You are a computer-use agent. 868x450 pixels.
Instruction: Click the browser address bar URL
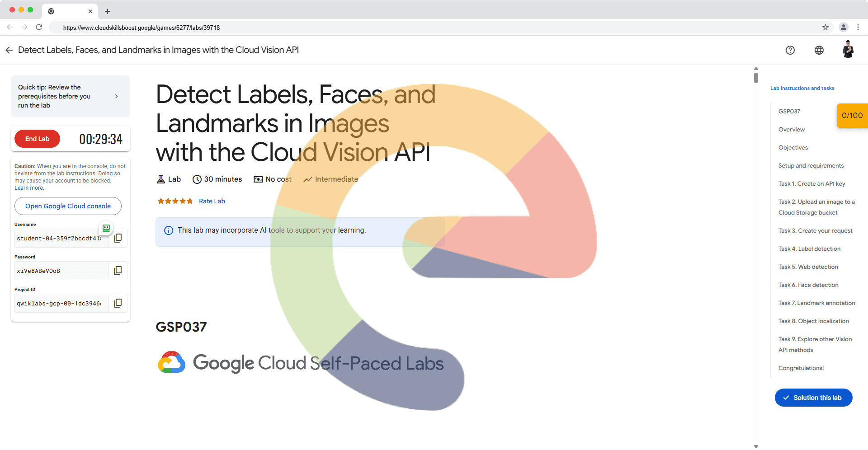tap(142, 28)
